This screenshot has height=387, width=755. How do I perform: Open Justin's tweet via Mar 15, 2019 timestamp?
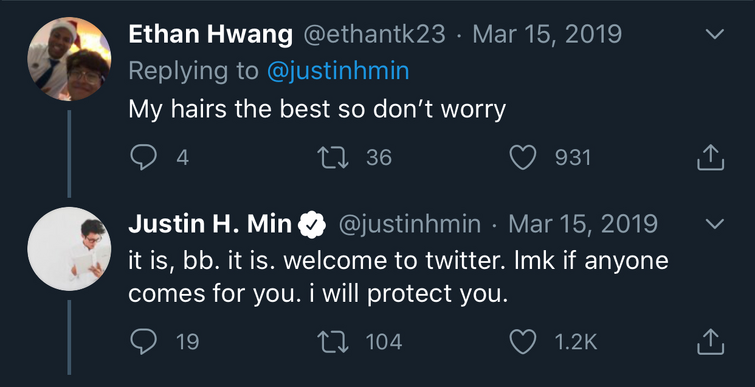[583, 224]
